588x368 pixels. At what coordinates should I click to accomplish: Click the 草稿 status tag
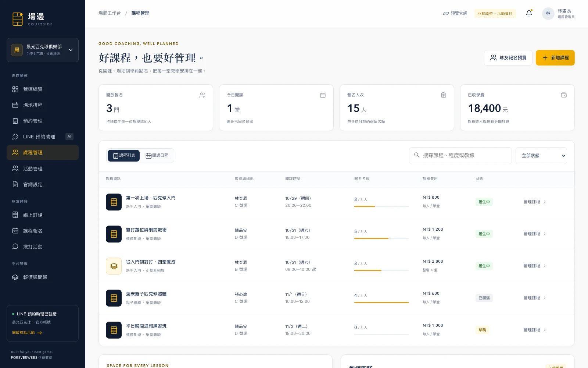click(482, 330)
